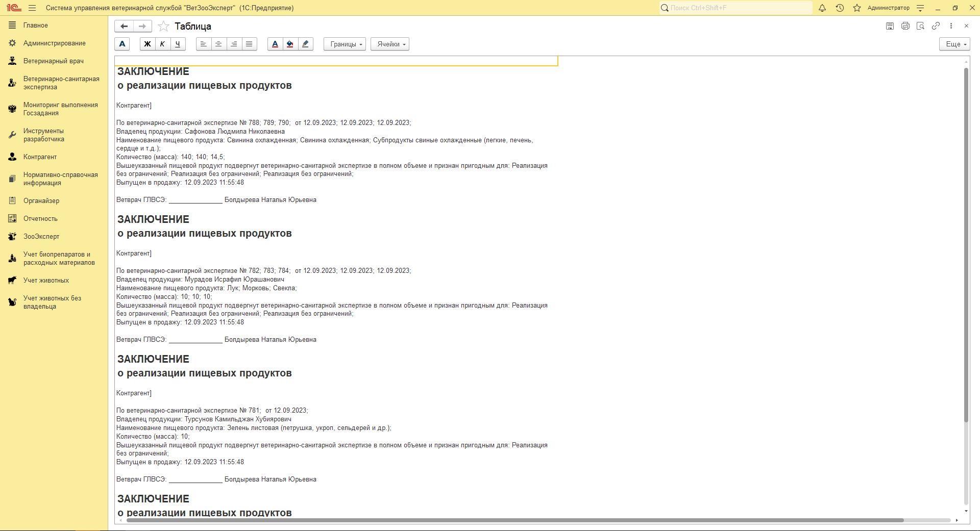Open the Администратор user menu
This screenshot has width=980, height=531.
point(888,8)
